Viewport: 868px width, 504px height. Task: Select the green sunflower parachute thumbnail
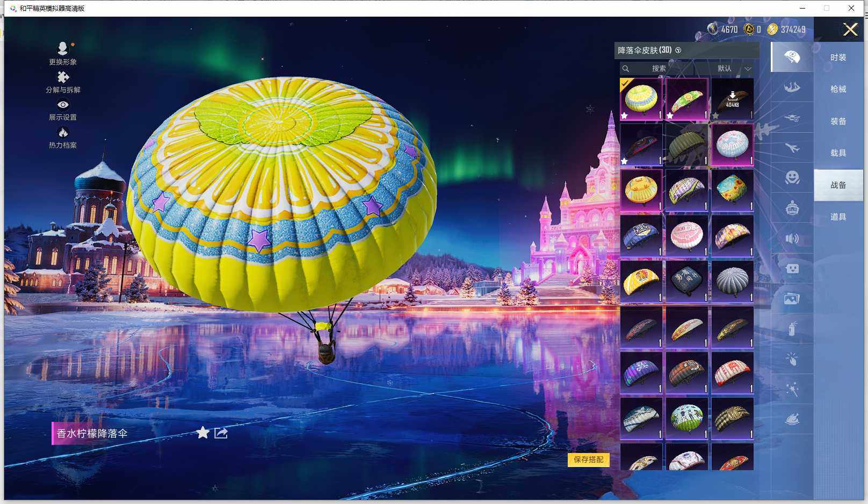(x=686, y=99)
